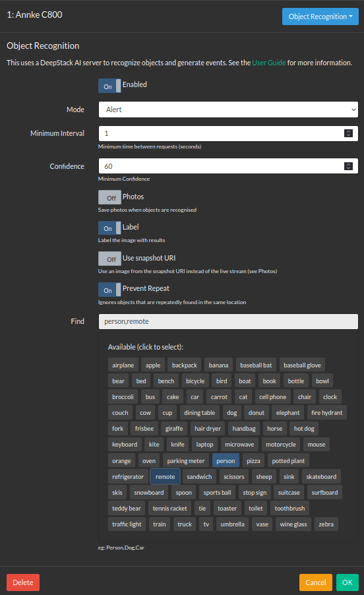Click the Minimum Interval spinner arrows
The width and height of the screenshot is (364, 595).
[x=348, y=133]
